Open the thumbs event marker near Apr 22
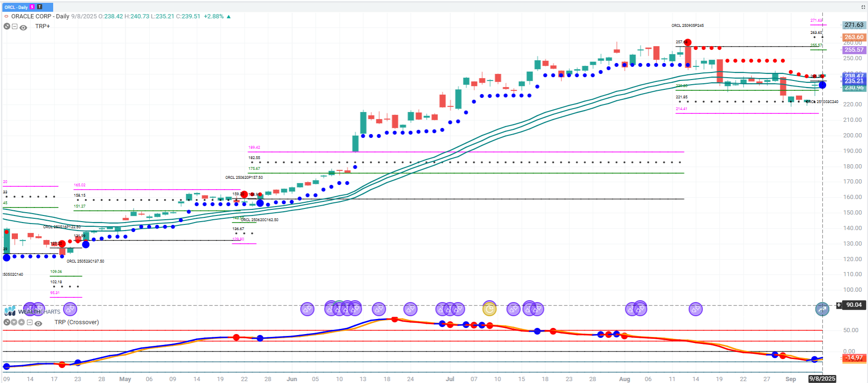This screenshot has width=868, height=383. (70, 309)
